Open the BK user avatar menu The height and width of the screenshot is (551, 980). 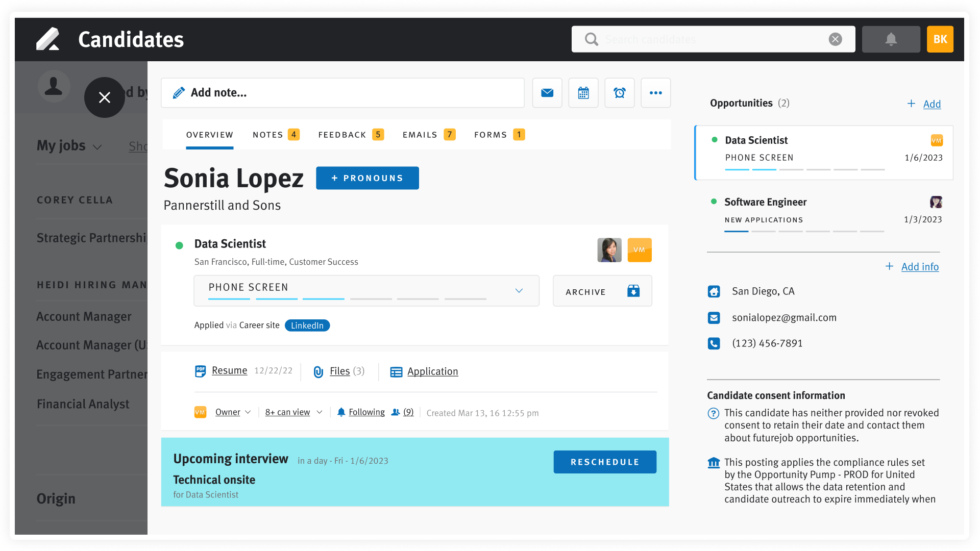pyautogui.click(x=940, y=39)
